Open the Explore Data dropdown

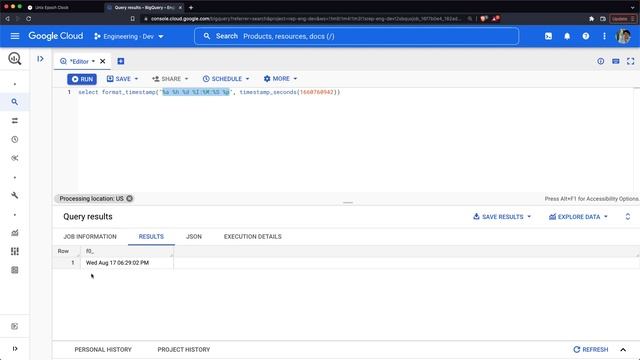coord(578,217)
